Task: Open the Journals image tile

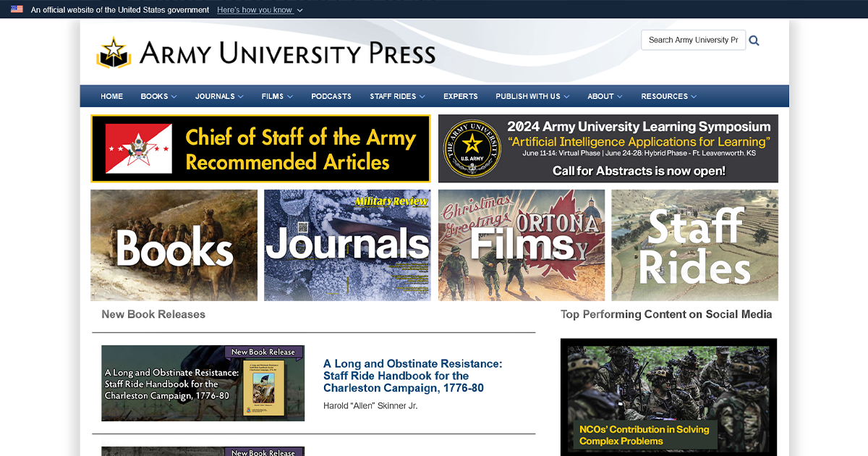Action: (347, 245)
